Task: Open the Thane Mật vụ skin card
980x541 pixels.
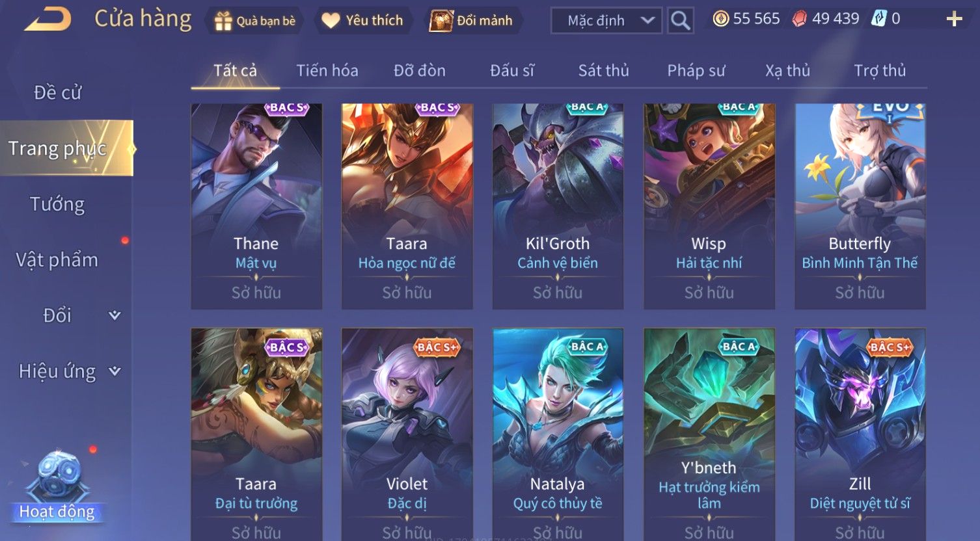Action: click(x=256, y=206)
